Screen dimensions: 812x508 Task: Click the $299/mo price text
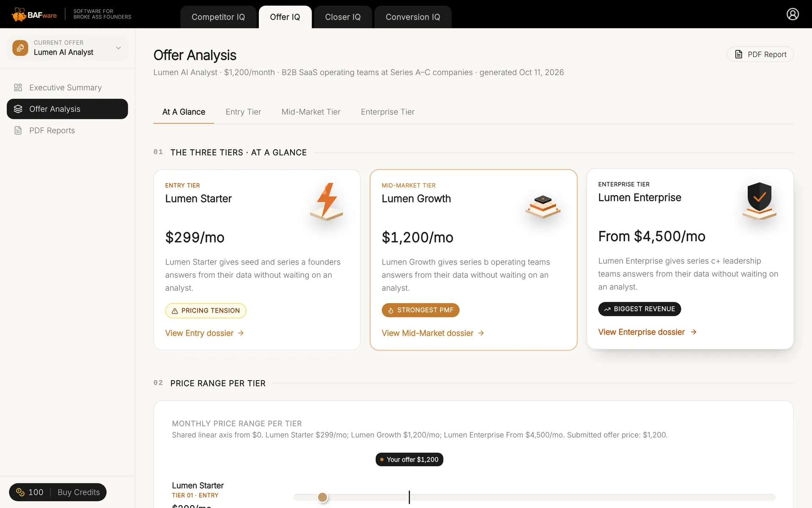point(195,237)
